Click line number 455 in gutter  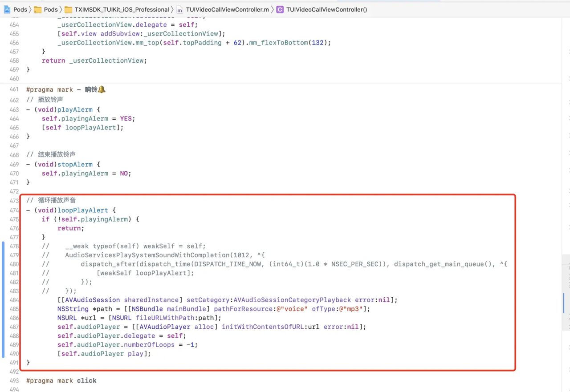tap(14, 33)
